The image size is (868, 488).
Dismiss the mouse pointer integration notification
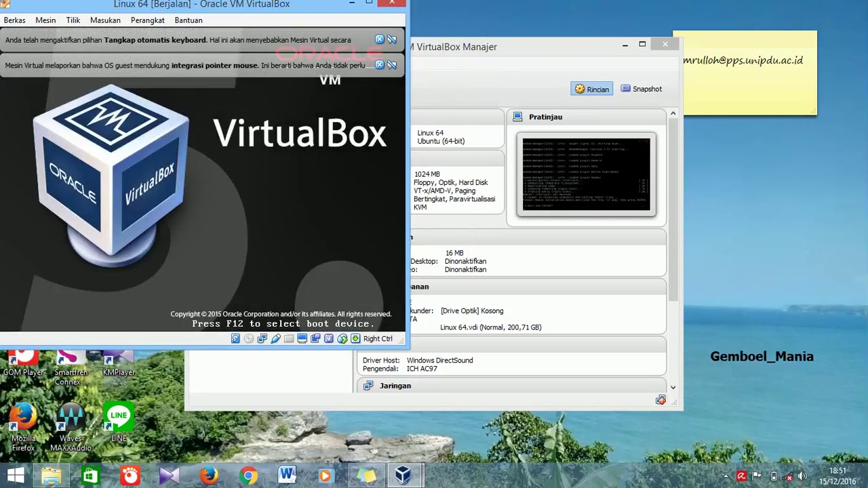(x=380, y=65)
